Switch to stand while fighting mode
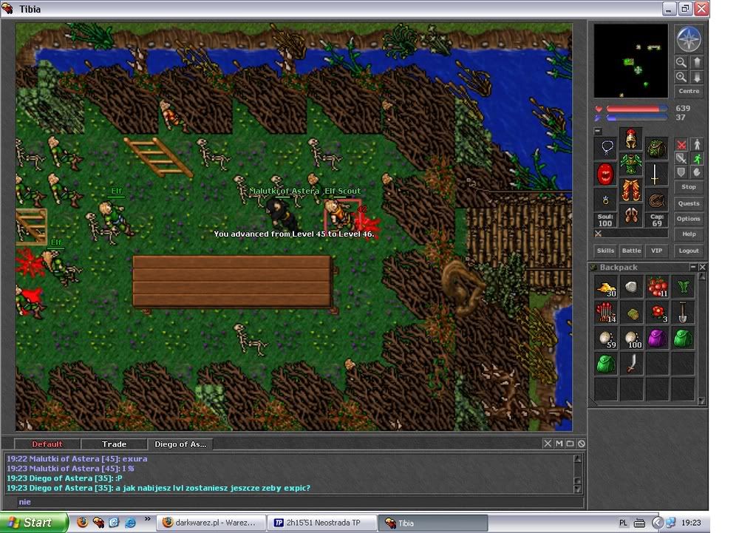 (x=697, y=145)
